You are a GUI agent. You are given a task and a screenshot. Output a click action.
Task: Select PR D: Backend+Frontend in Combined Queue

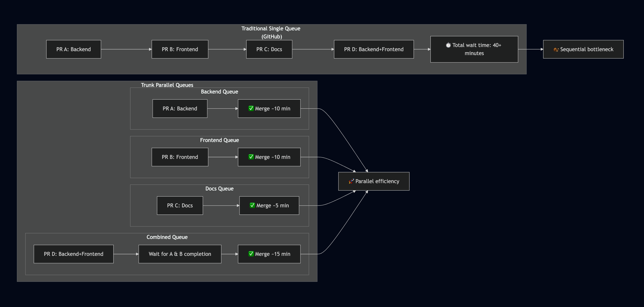tap(73, 254)
